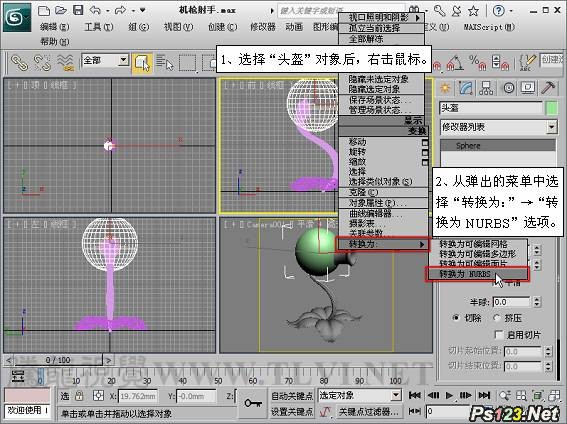Select the Select and Link tool

point(20,62)
